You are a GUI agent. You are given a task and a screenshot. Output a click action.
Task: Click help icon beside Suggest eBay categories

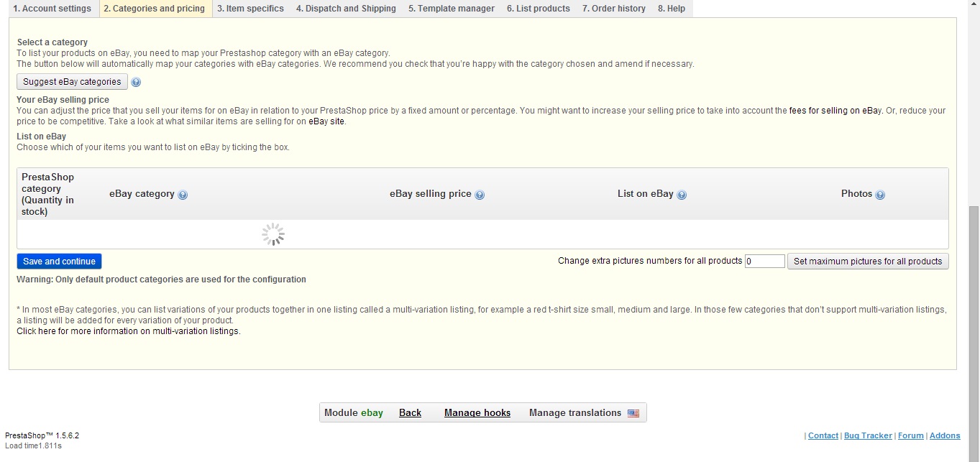[136, 82]
